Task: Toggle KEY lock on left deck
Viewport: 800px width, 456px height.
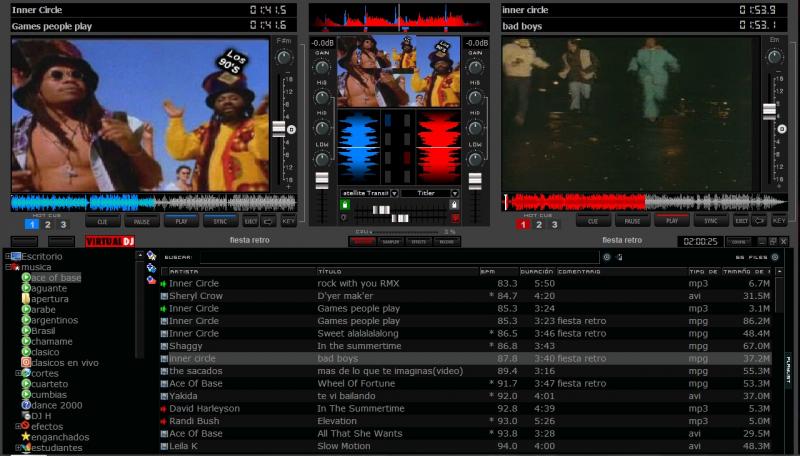Action: (289, 221)
